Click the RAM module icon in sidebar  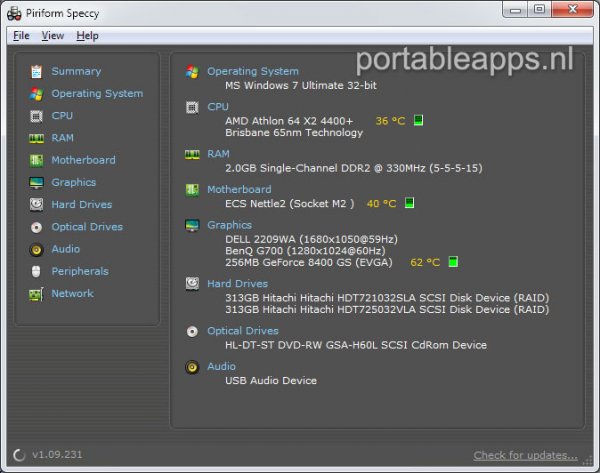pyautogui.click(x=37, y=138)
